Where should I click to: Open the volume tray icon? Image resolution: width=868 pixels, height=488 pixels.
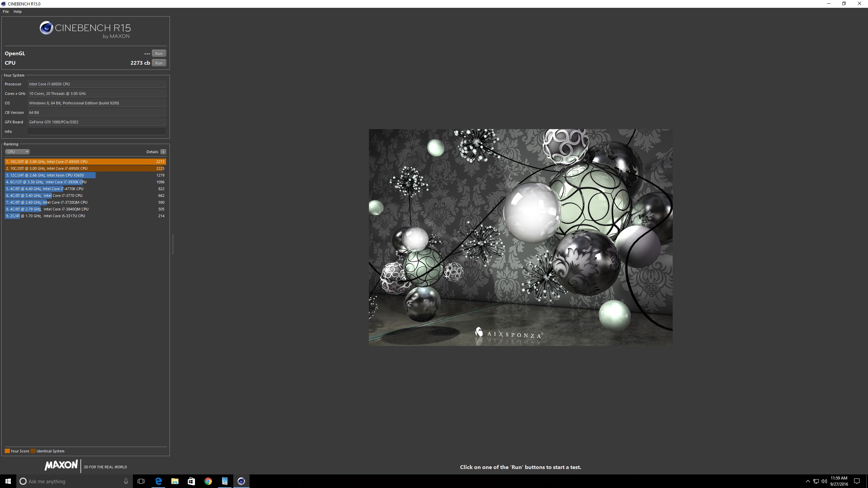pyautogui.click(x=824, y=481)
